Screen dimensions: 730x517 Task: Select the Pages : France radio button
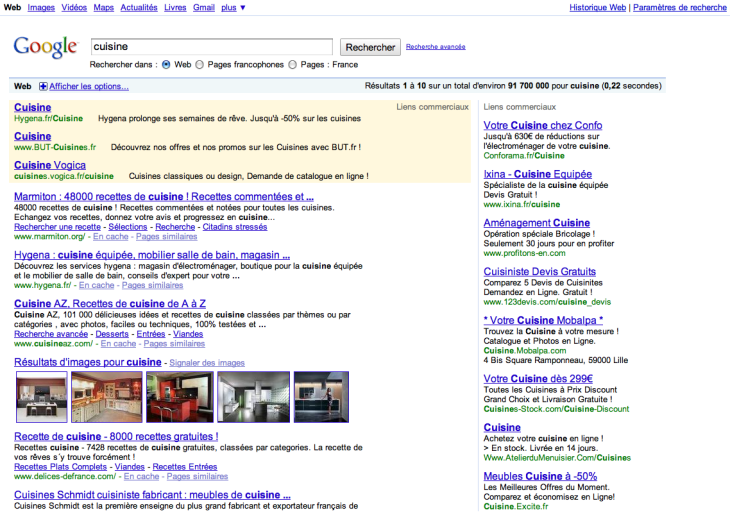[x=292, y=65]
